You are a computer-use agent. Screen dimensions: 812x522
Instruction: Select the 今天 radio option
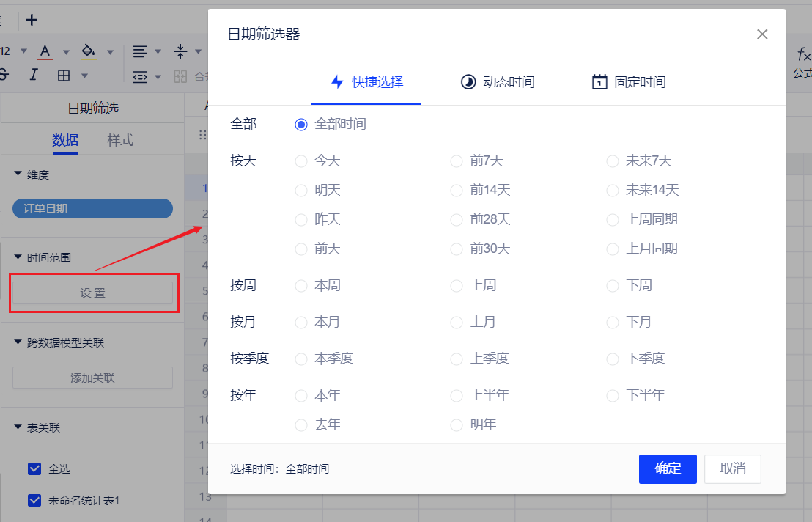[x=300, y=161]
